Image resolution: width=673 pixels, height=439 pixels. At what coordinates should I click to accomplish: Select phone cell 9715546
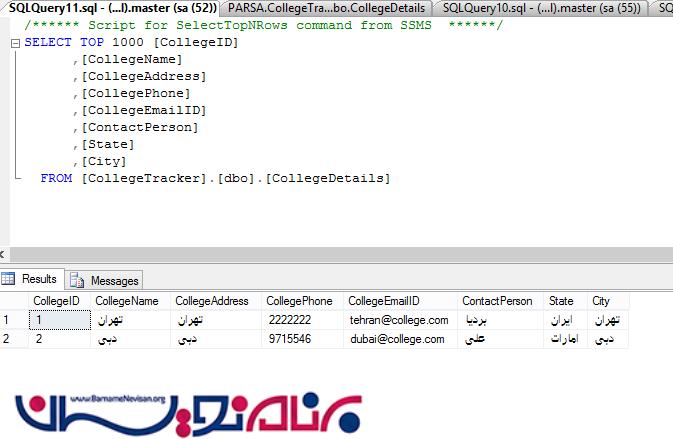303,339
